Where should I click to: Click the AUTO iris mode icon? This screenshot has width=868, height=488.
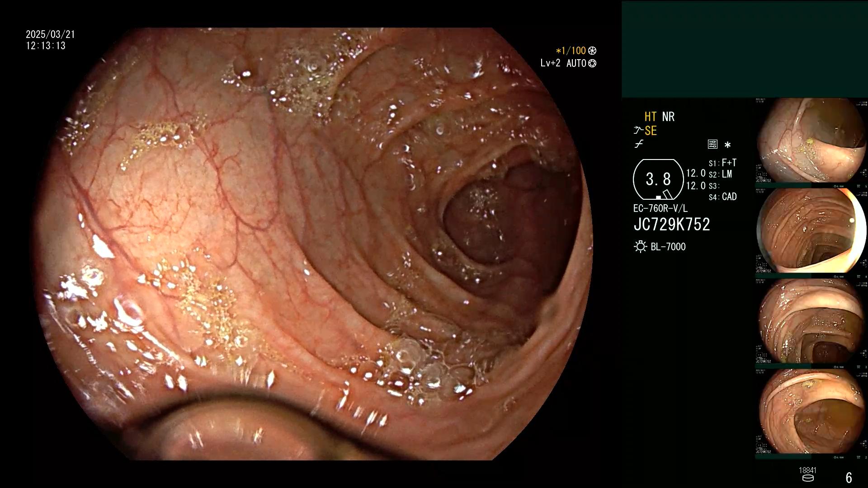[x=592, y=64]
